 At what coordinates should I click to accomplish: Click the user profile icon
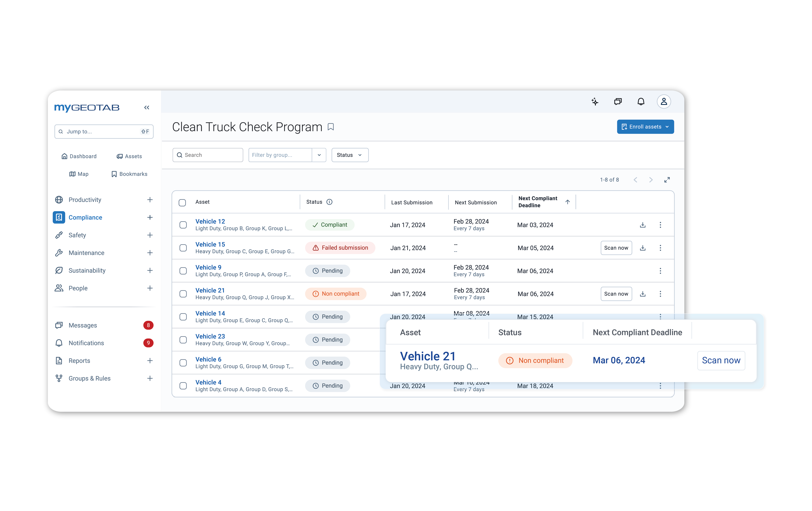664,101
